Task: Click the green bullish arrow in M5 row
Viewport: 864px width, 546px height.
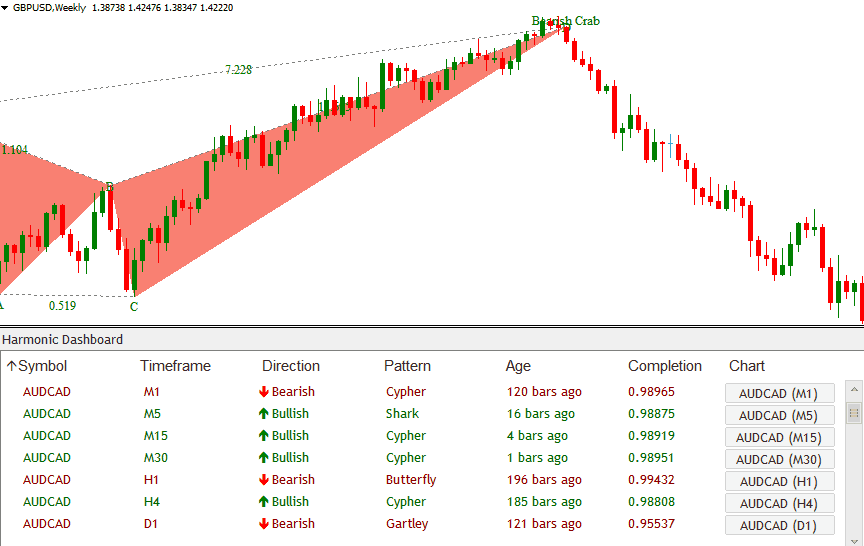Action: 264,414
